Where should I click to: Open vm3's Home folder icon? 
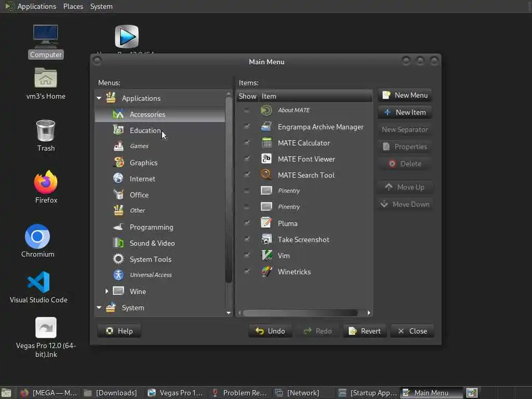46,78
